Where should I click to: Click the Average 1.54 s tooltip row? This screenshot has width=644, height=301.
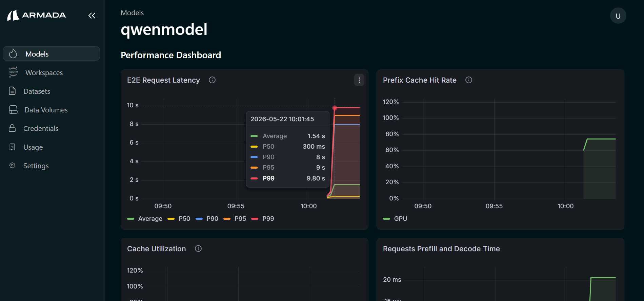[x=288, y=136]
